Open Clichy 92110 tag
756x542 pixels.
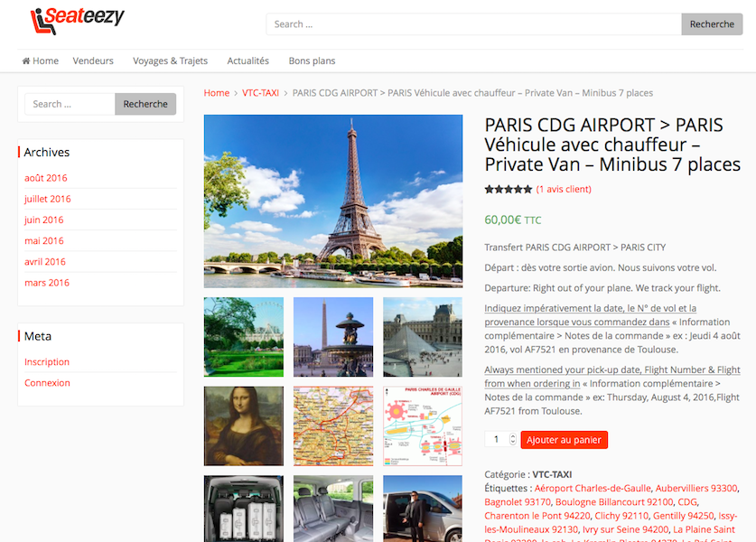[621, 516]
